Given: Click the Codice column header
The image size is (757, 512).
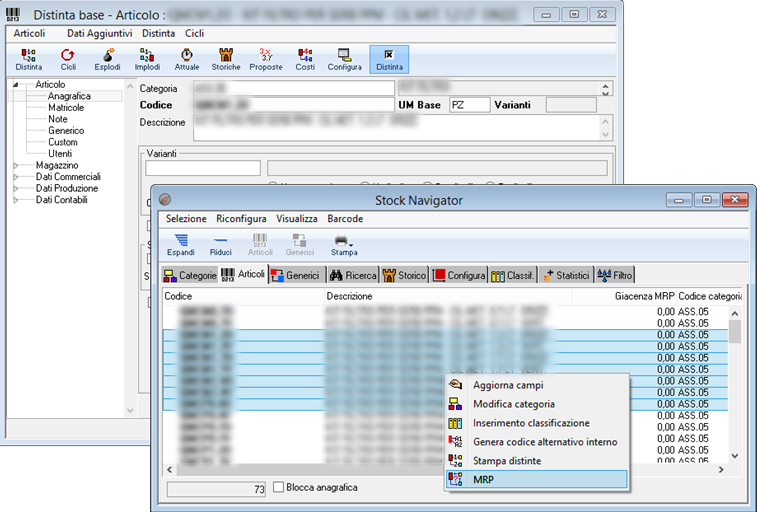Looking at the screenshot, I should [244, 296].
